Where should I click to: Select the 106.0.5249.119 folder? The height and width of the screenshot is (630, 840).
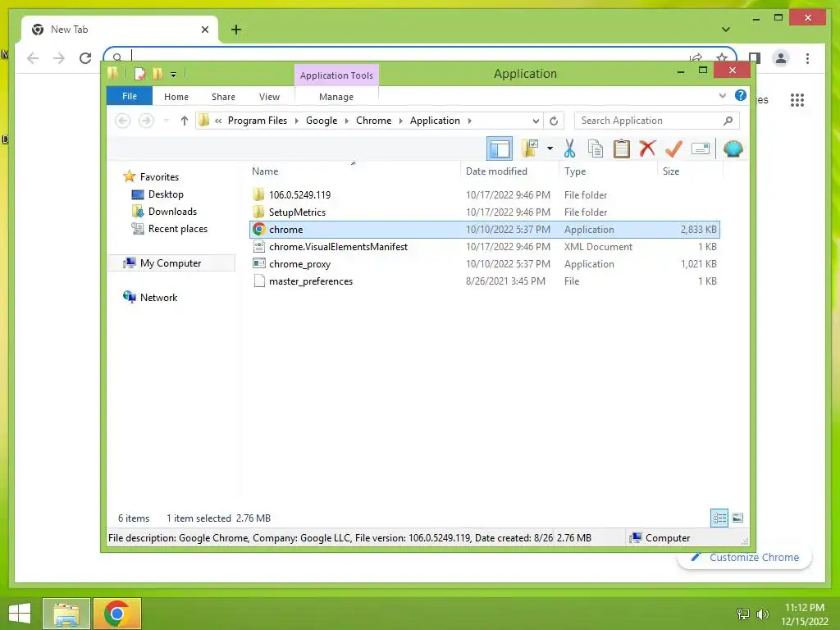pos(484,195)
